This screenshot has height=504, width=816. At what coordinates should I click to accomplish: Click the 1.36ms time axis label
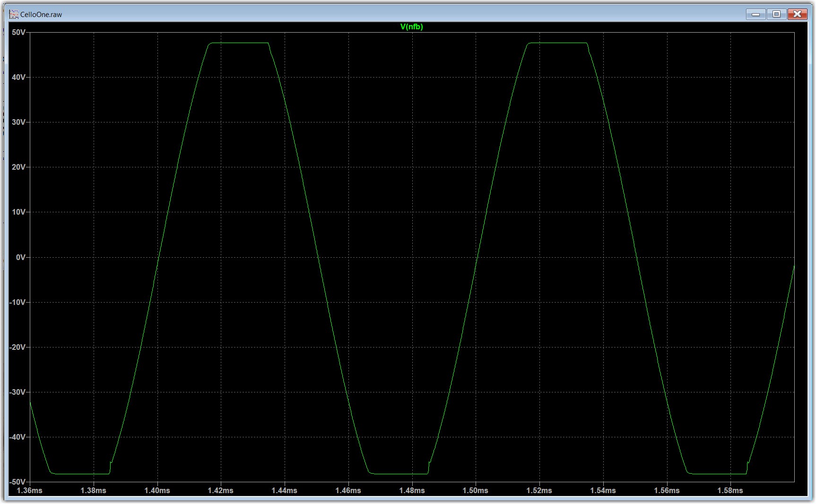pos(30,491)
